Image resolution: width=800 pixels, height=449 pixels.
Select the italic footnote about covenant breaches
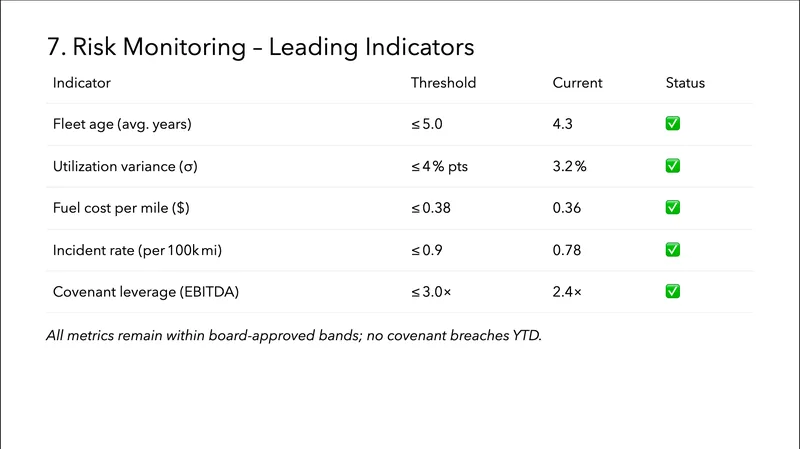click(294, 335)
